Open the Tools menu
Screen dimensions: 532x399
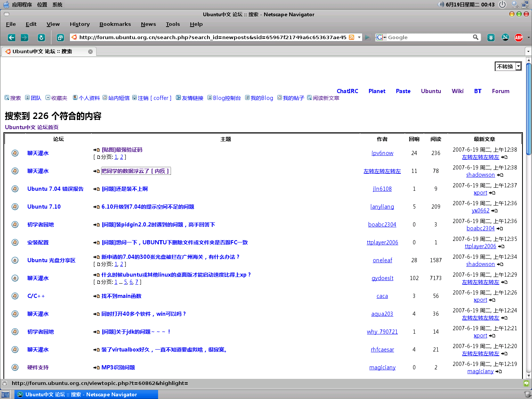click(x=173, y=24)
